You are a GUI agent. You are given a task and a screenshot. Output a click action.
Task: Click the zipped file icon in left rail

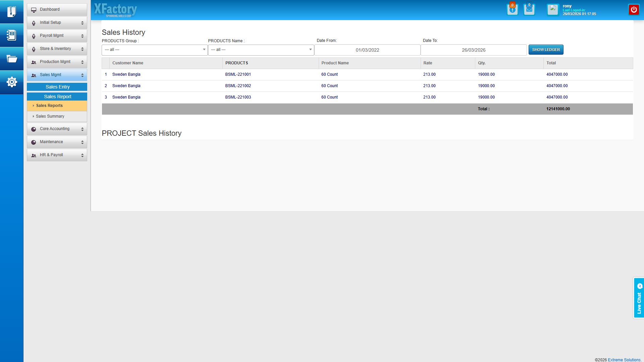(11, 12)
